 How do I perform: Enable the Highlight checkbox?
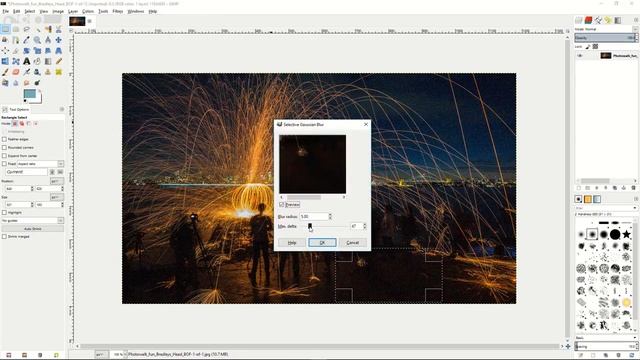tap(4, 212)
